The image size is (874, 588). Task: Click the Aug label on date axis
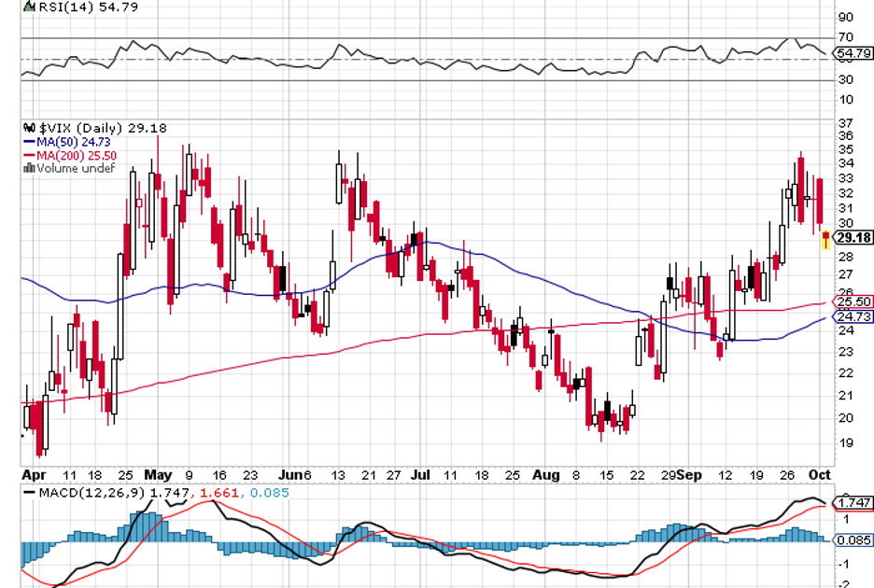[x=548, y=474]
